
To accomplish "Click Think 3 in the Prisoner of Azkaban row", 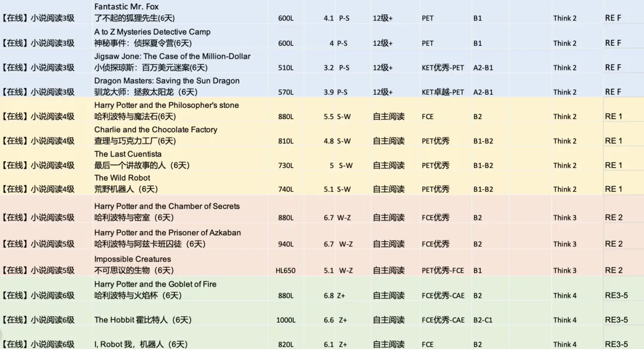I will [x=565, y=244].
